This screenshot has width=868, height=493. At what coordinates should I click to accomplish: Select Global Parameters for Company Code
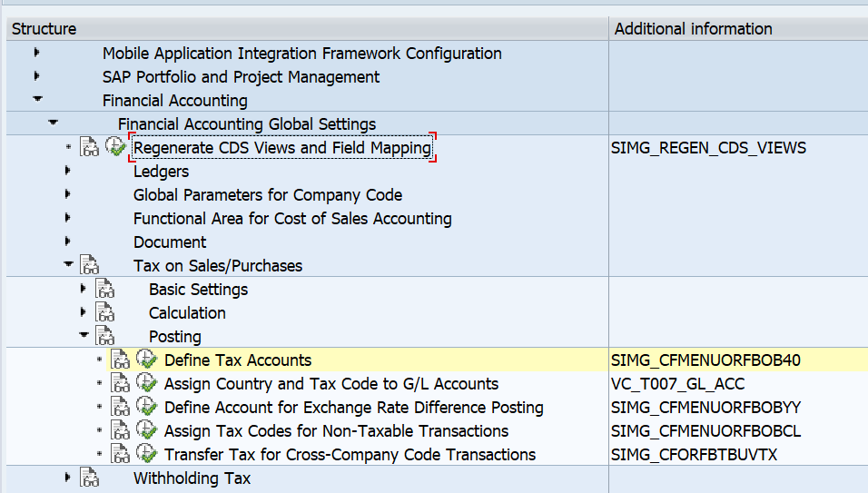click(268, 195)
